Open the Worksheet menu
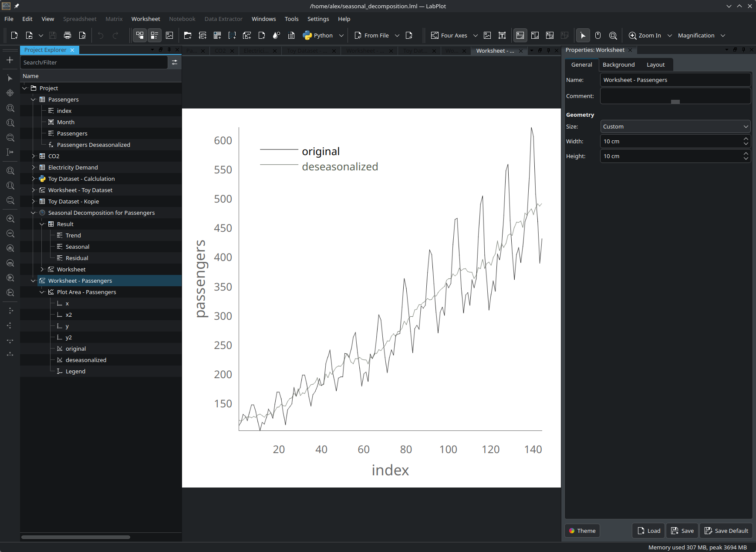Viewport: 756px width, 552px height. [145, 19]
